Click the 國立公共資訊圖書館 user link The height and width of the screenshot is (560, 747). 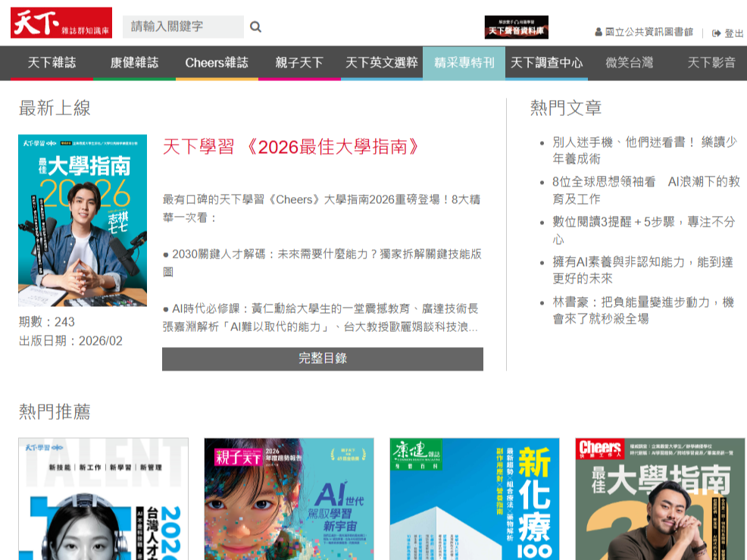tap(644, 32)
